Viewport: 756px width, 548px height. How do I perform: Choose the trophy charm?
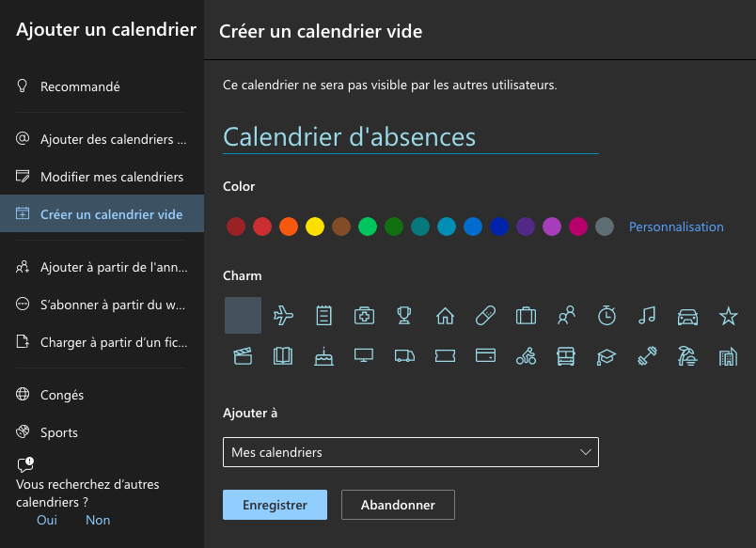(x=404, y=316)
